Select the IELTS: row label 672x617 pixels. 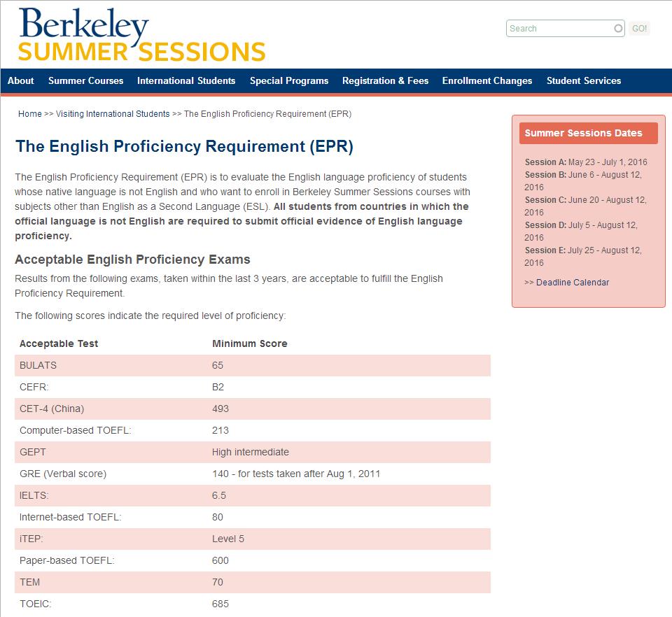(34, 495)
